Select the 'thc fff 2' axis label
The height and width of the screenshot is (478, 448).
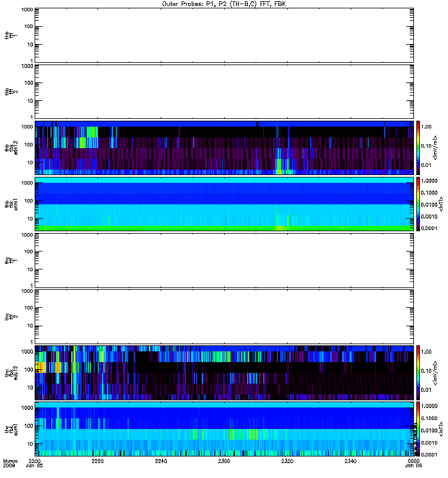(11, 317)
